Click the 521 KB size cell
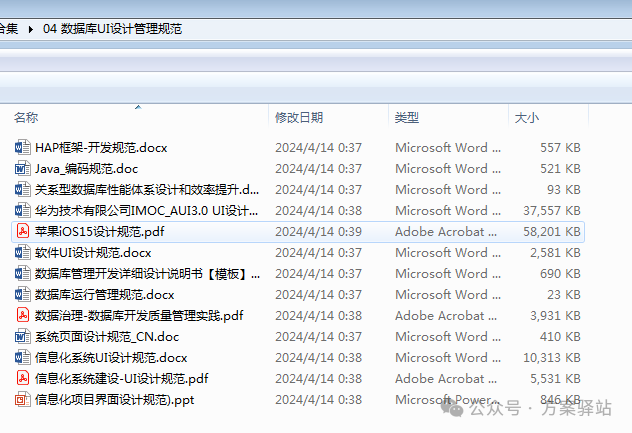Viewport: 632px width, 433px height. point(560,169)
